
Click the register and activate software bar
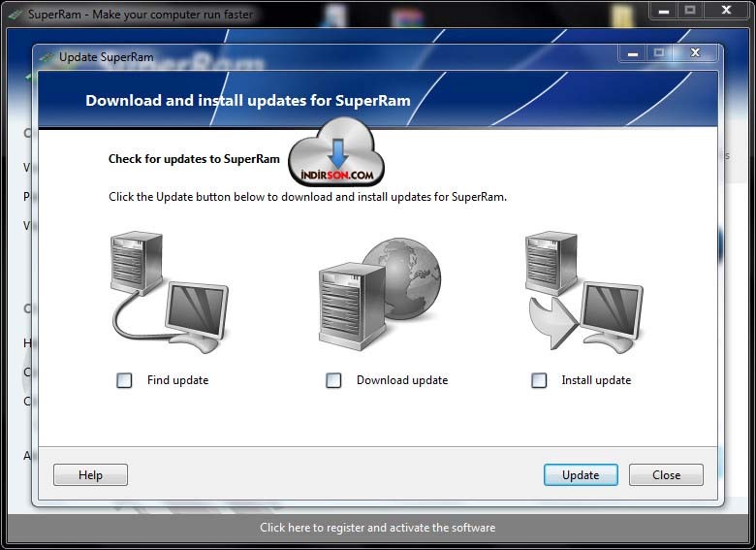click(x=378, y=528)
